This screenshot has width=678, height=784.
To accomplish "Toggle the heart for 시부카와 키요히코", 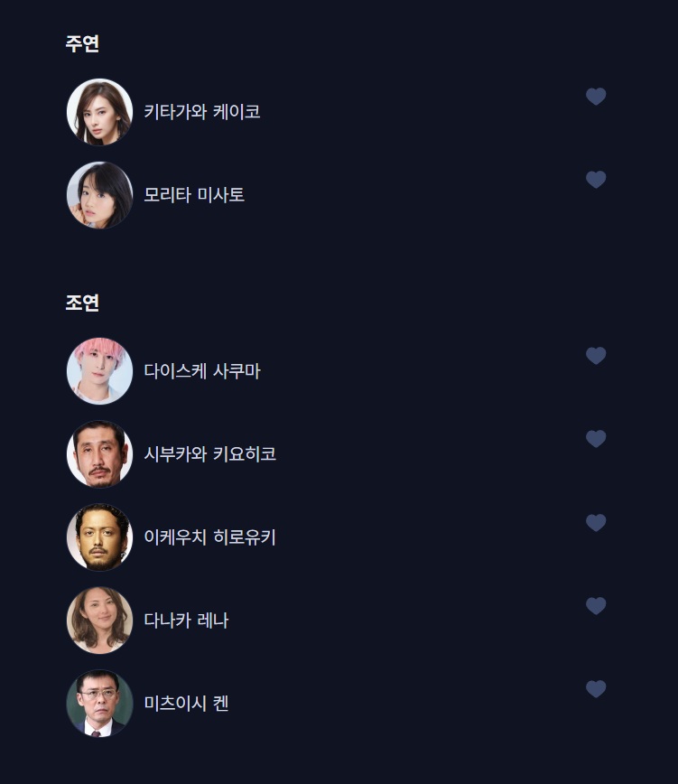I will point(596,439).
